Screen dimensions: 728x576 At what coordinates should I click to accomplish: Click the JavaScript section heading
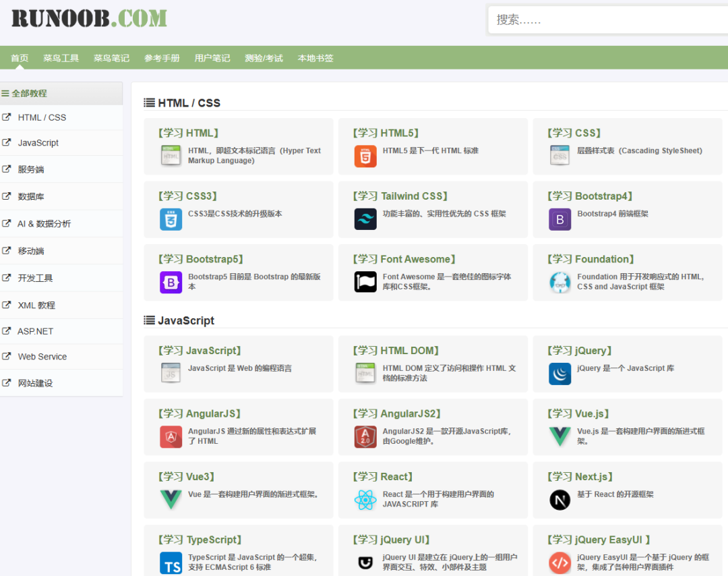[186, 320]
